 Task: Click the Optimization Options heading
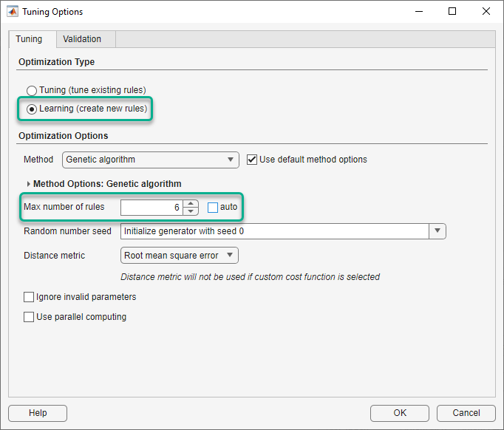pos(64,136)
